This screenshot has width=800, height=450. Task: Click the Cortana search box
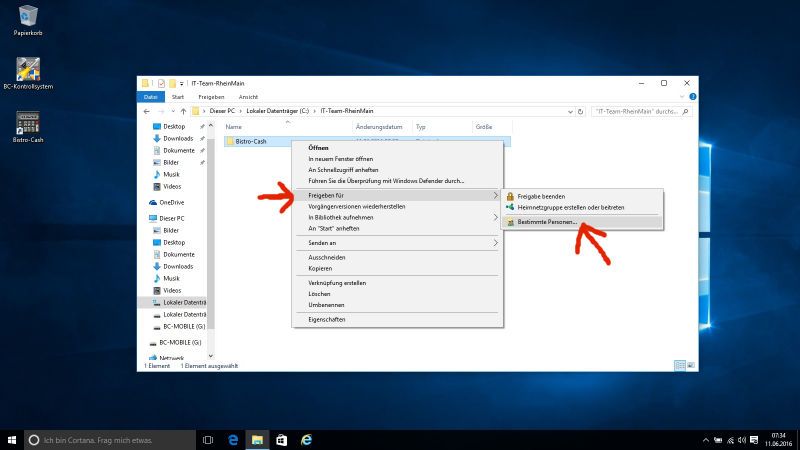coord(108,439)
